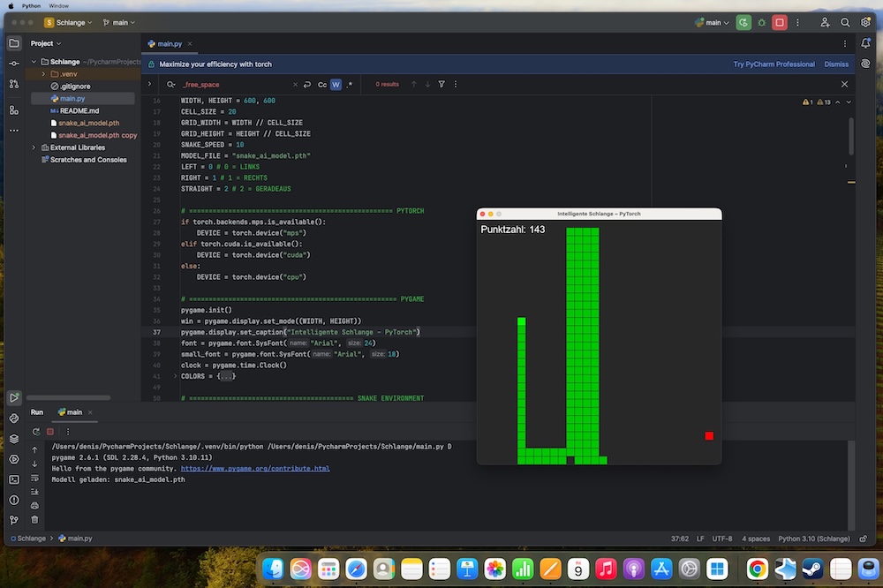Screen dimensions: 883x588
Task: Show more tool windows ellipsis in left sidebar
Action: (14, 131)
